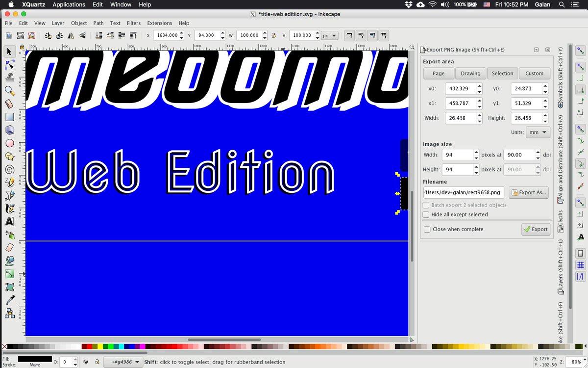Viewport: 588px width, 368px height.
Task: Increase the opacity O stepper
Action: 75,360
